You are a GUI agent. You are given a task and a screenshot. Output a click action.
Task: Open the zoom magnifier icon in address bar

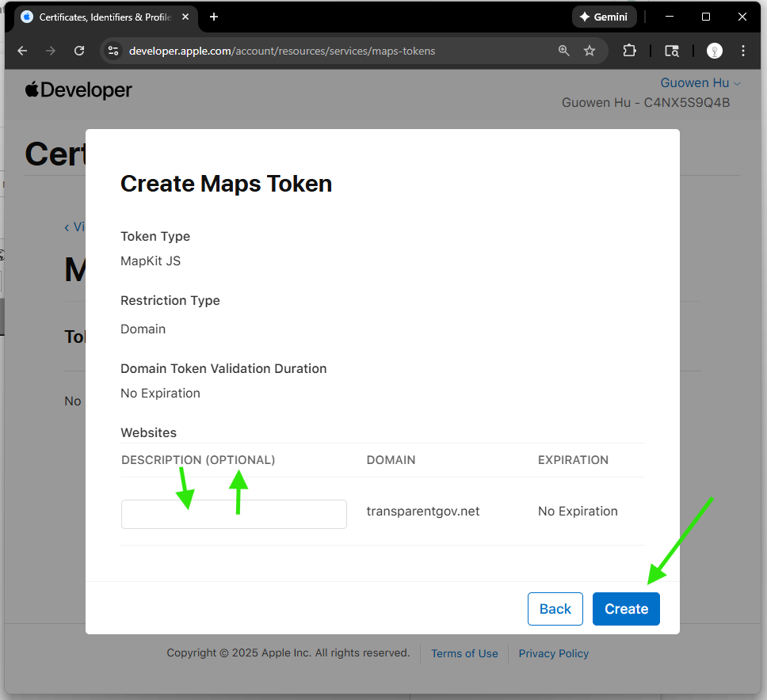pyautogui.click(x=563, y=51)
